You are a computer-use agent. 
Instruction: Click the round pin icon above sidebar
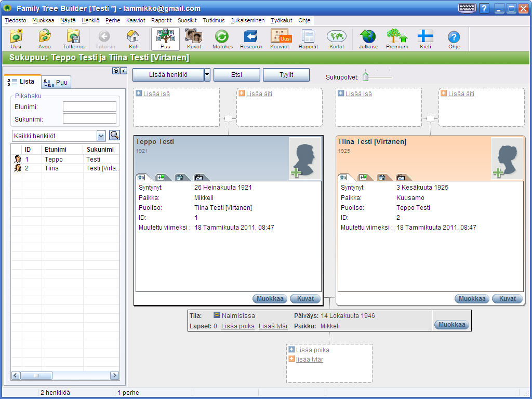tap(116, 71)
